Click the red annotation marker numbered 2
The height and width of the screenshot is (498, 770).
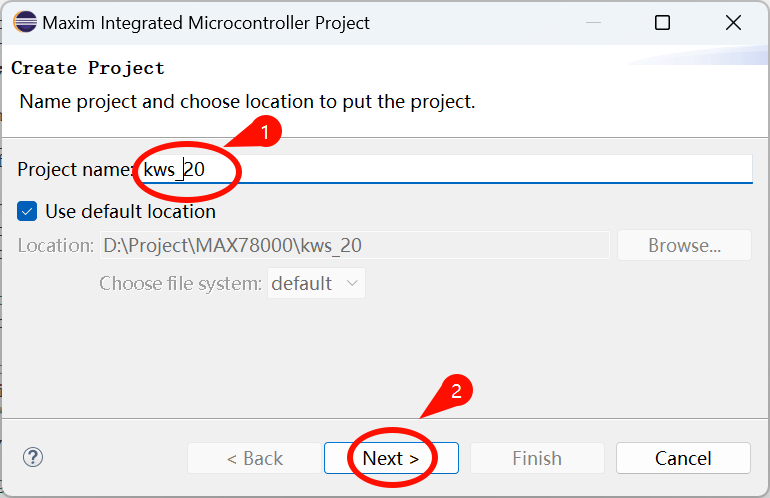(456, 391)
